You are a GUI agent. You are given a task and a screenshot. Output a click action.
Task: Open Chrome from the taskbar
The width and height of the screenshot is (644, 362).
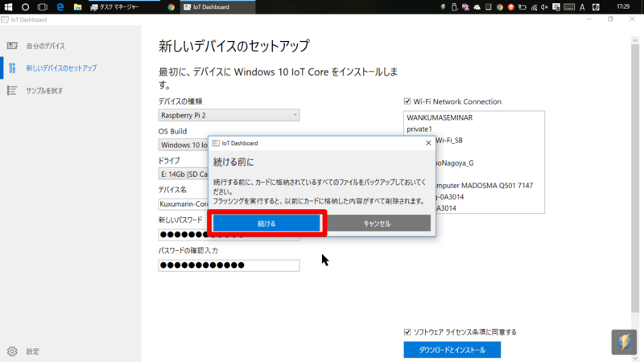[x=171, y=6]
